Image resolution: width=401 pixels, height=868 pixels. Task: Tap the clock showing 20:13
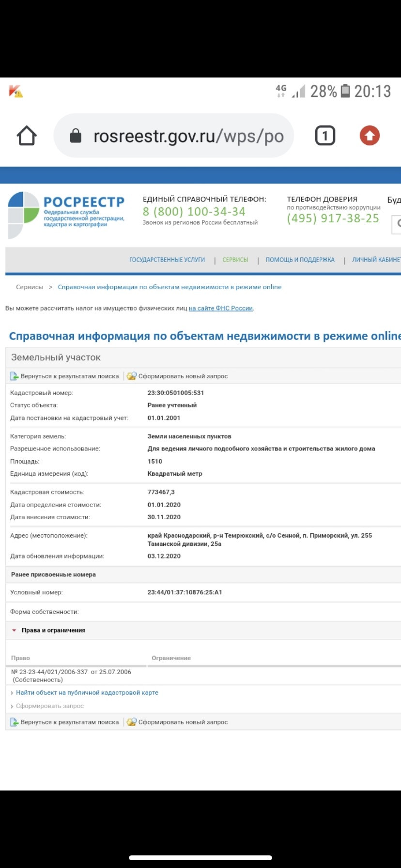coord(372,91)
